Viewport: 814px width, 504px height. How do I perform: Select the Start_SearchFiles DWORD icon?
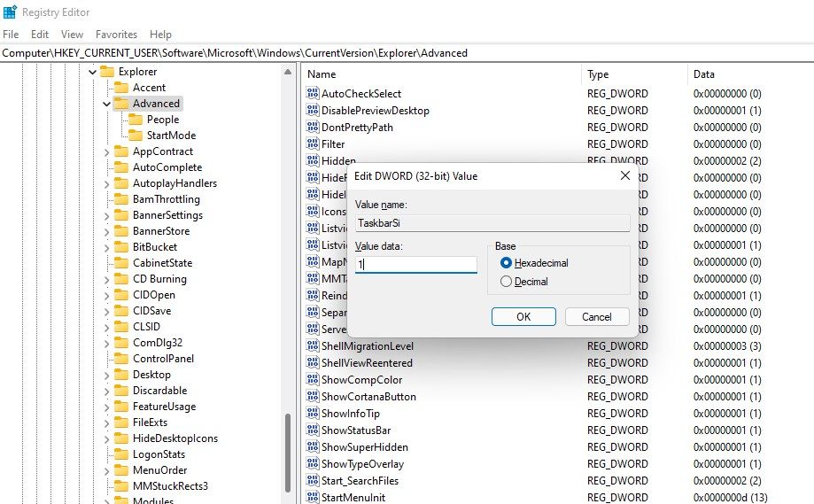coord(313,480)
